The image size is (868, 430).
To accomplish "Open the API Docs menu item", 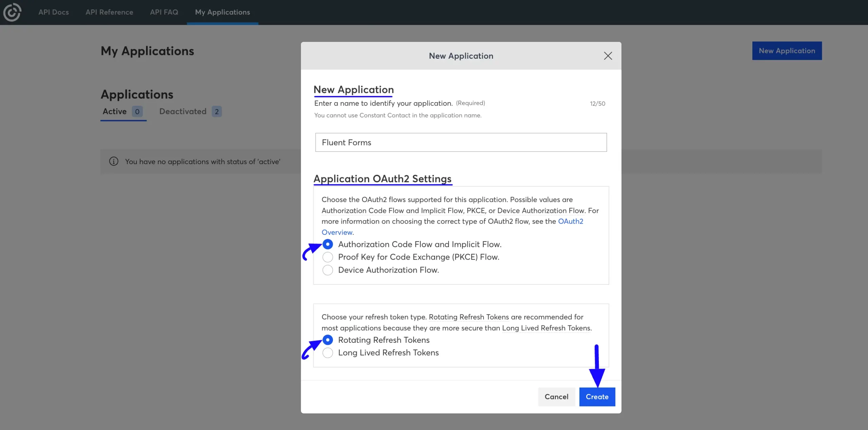I will pos(54,12).
